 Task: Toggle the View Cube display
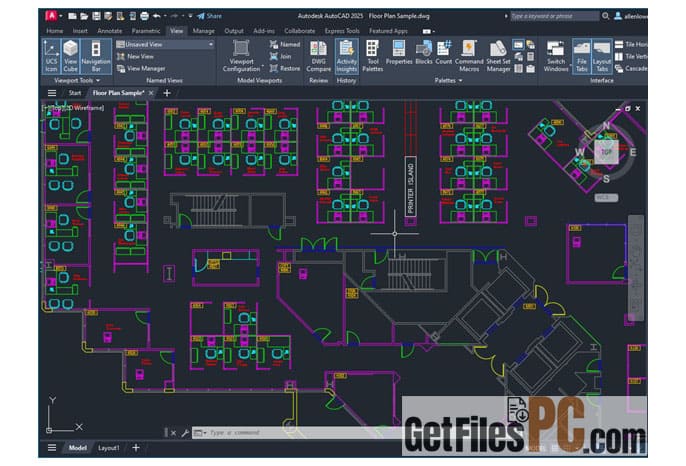click(x=70, y=56)
